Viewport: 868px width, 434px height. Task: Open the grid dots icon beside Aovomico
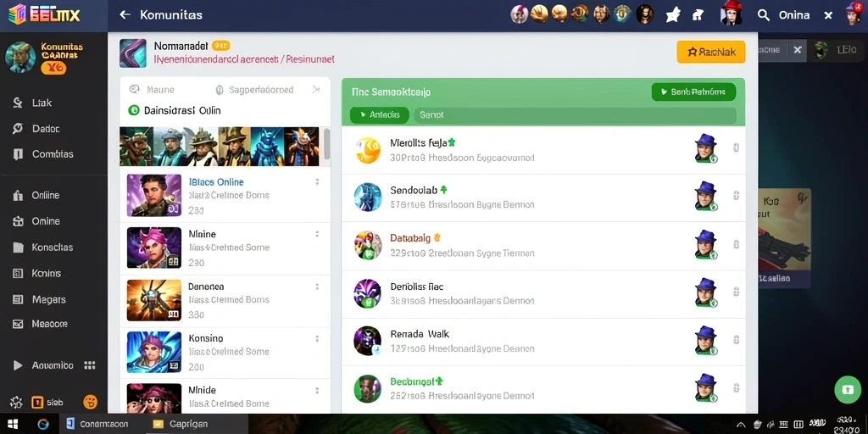pyautogui.click(x=89, y=365)
